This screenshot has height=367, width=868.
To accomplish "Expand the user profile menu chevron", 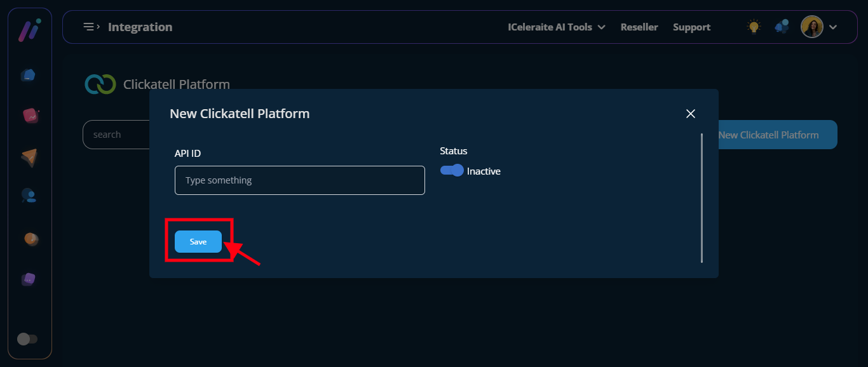I will pos(834,27).
